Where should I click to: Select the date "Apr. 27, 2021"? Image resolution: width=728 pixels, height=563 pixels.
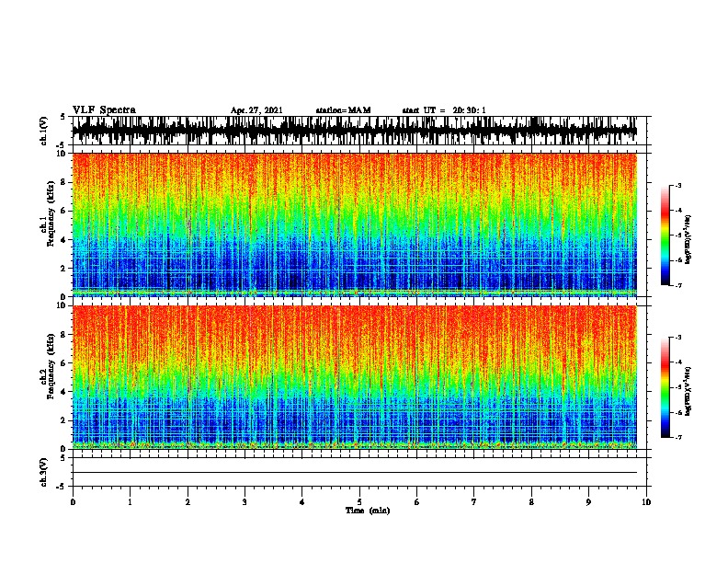pos(256,110)
